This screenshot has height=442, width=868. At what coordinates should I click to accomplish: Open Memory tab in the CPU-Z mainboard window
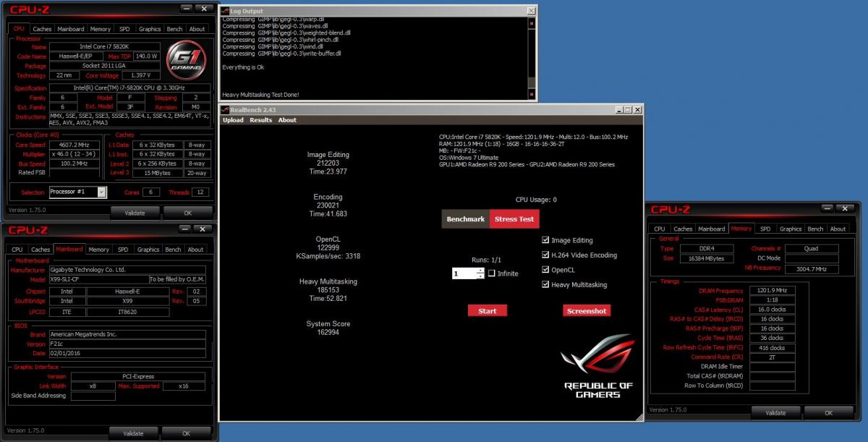(98, 249)
